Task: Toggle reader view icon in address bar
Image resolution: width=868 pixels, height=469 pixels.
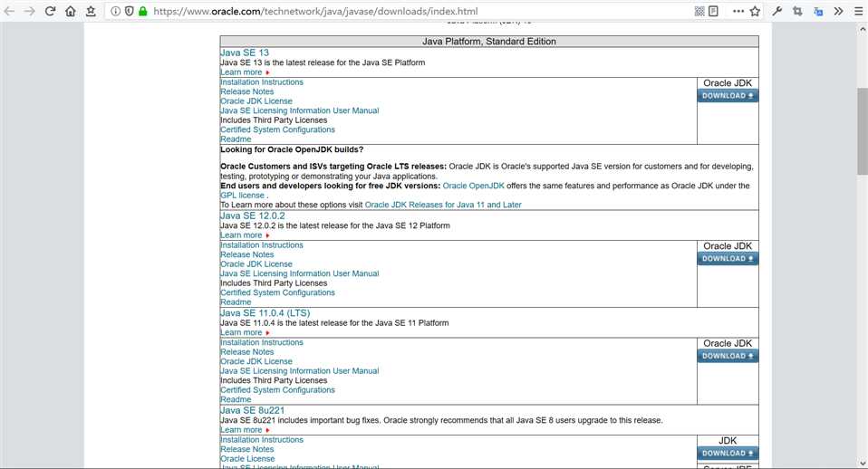Action: (x=714, y=11)
